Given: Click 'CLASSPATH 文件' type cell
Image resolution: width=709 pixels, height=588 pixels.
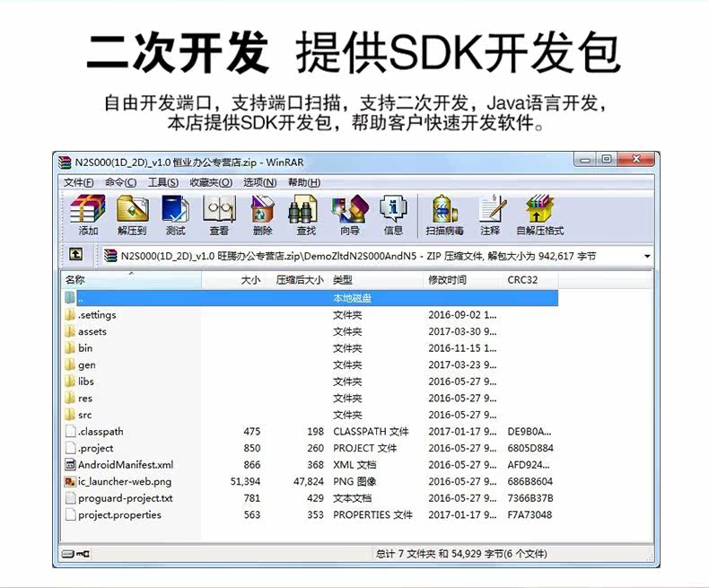Looking at the screenshot, I should click(x=371, y=432).
